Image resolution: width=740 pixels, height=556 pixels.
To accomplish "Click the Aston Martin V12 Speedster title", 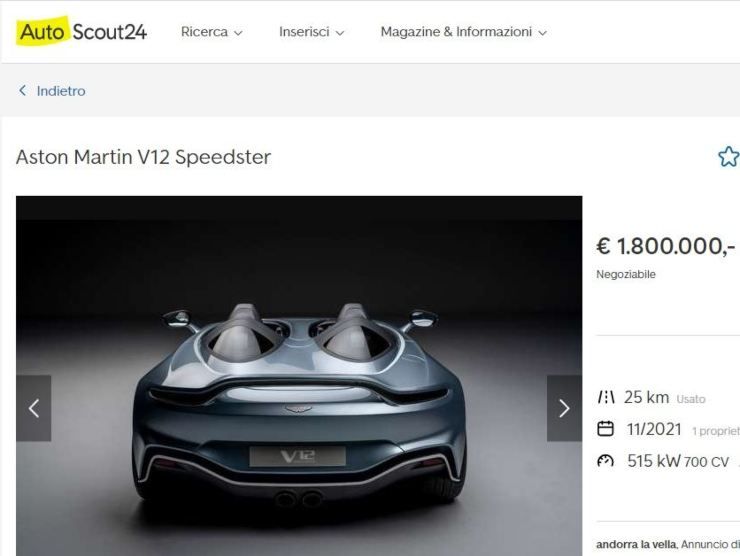I will 143,157.
